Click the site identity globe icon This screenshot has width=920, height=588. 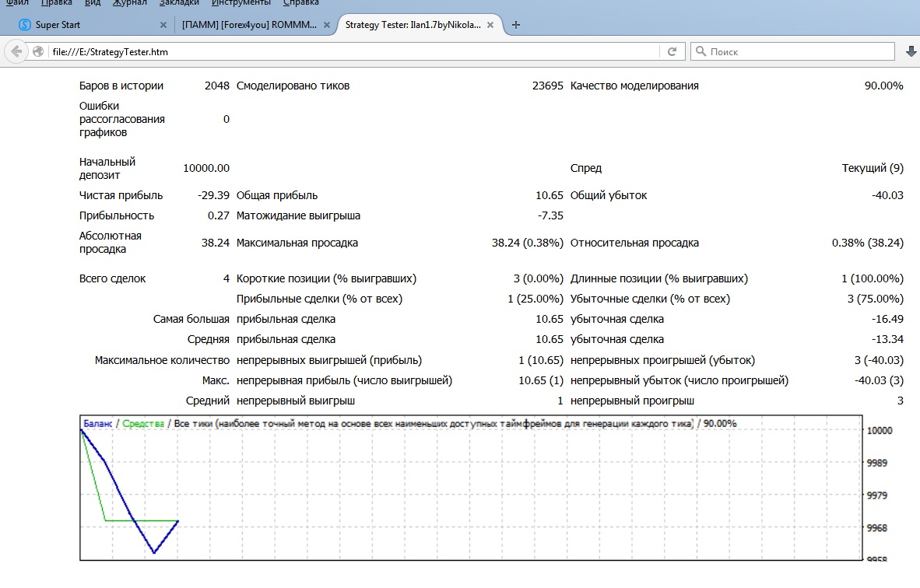[38, 51]
